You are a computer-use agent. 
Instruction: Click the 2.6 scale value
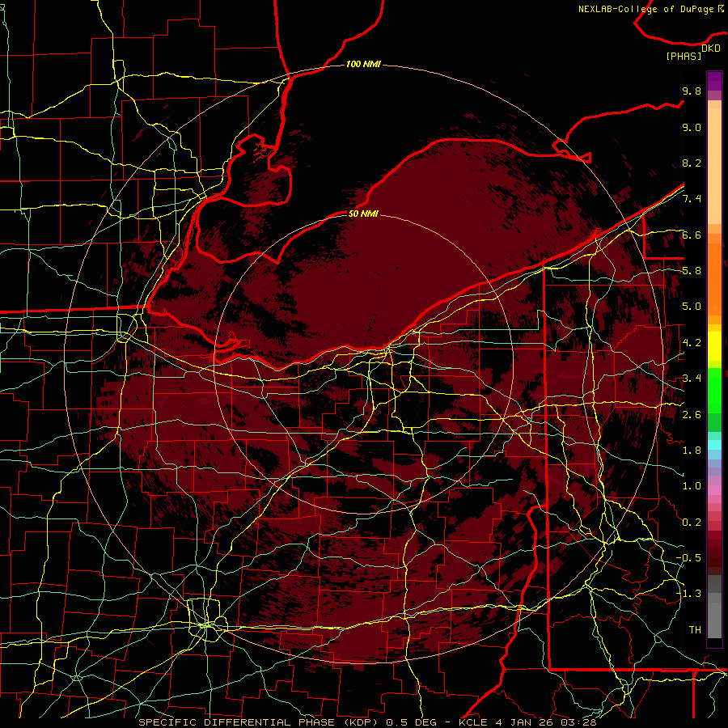[692, 415]
